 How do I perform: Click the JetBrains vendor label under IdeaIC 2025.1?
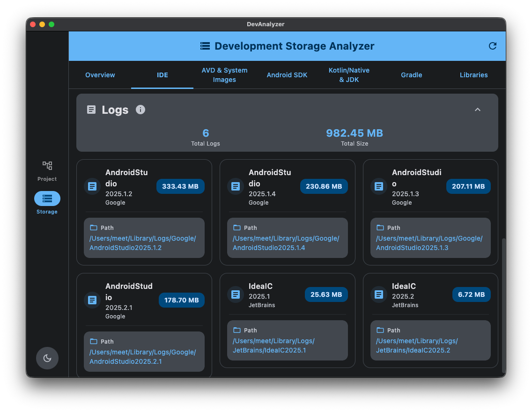(262, 305)
